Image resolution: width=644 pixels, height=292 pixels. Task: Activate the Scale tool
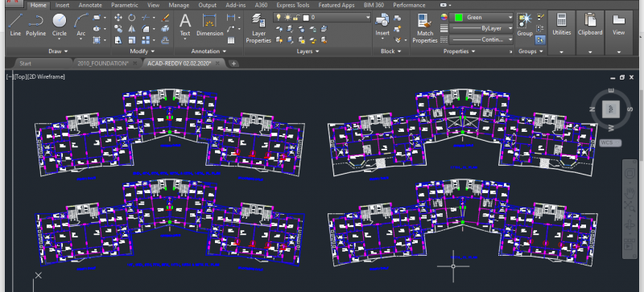[x=132, y=40]
